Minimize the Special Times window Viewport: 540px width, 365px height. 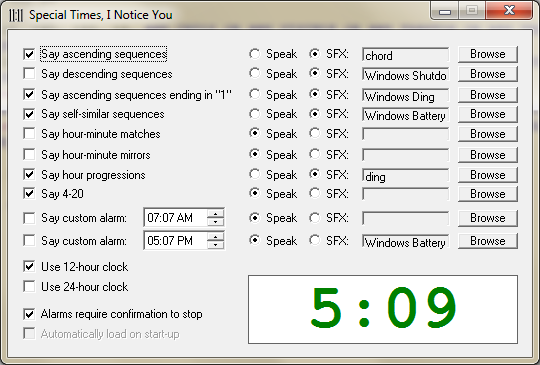pyautogui.click(x=445, y=11)
